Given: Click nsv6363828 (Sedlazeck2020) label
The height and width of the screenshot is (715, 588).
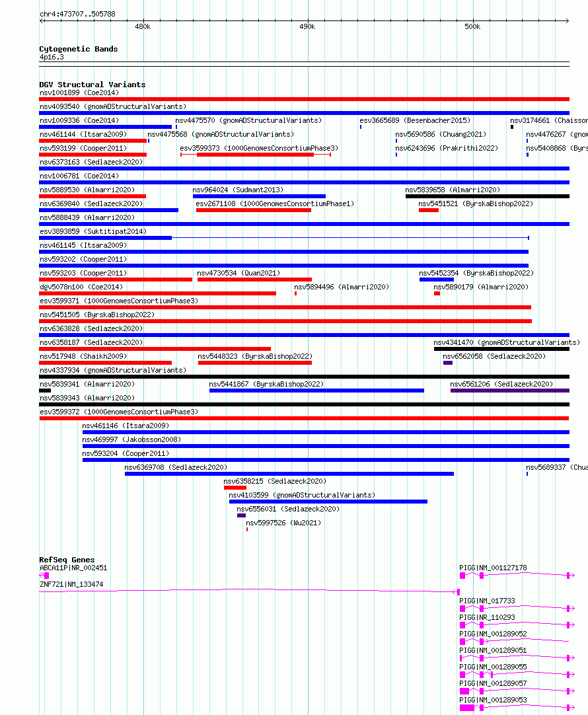Looking at the screenshot, I should coord(91,329).
